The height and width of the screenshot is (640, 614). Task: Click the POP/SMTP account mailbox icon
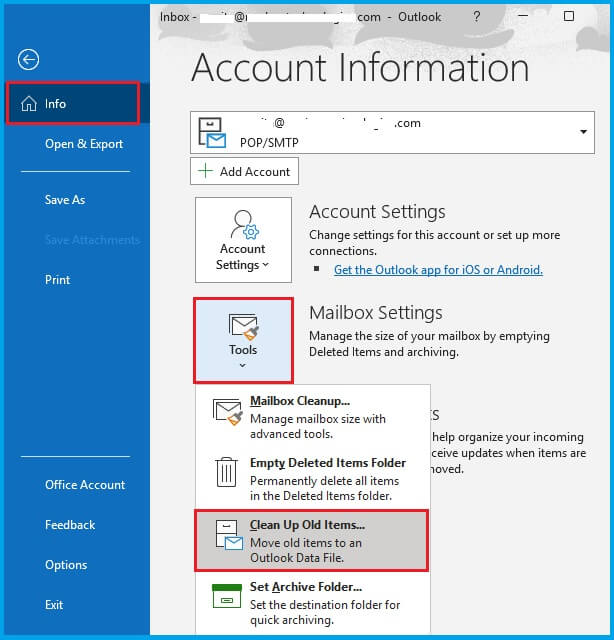211,133
